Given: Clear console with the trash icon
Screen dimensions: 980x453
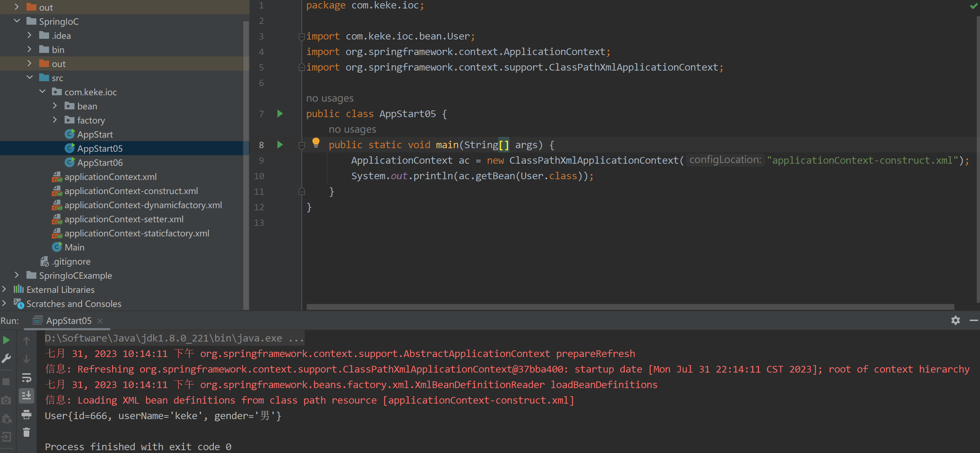Looking at the screenshot, I should [26, 433].
